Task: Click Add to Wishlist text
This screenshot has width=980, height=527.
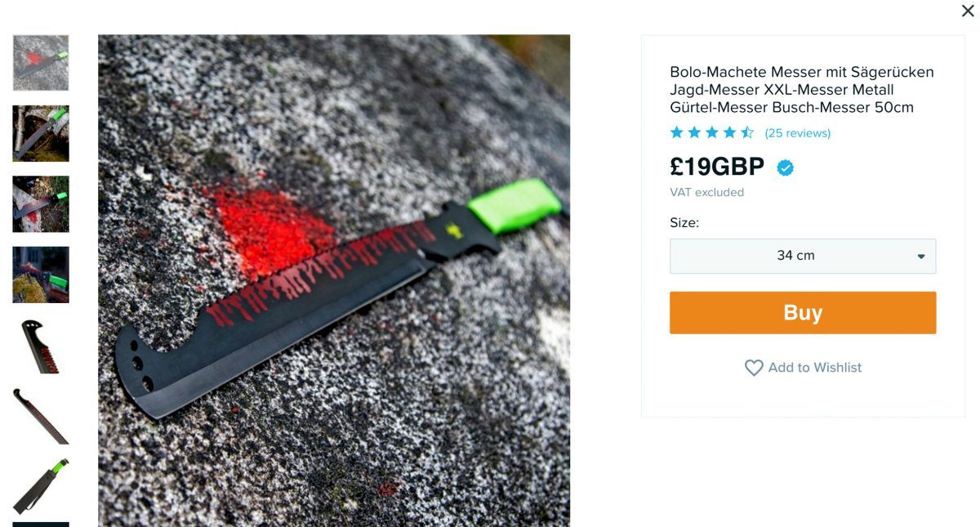Action: point(815,368)
